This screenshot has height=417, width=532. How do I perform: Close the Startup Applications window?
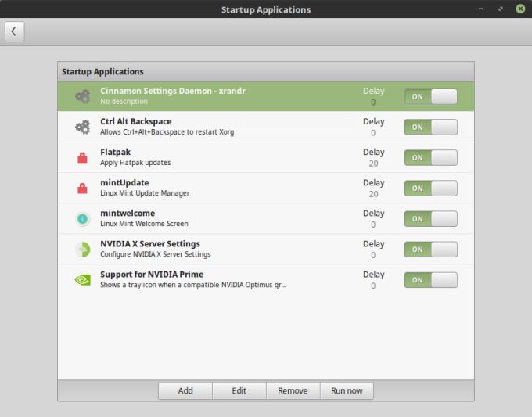[x=520, y=9]
